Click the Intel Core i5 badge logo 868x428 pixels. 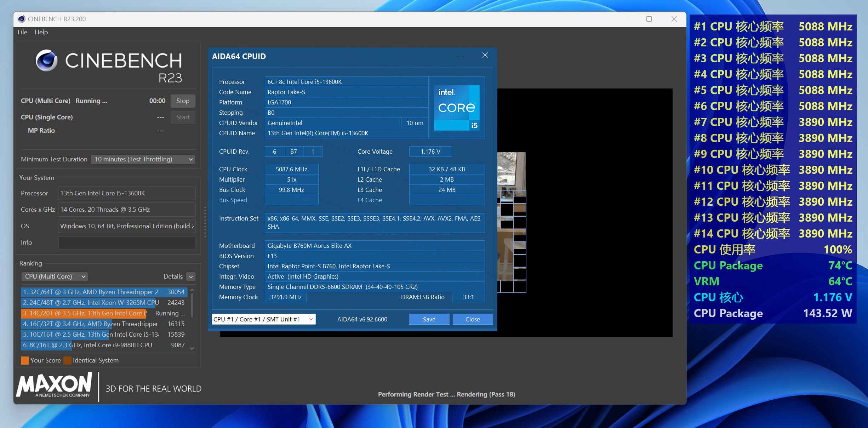(x=457, y=108)
